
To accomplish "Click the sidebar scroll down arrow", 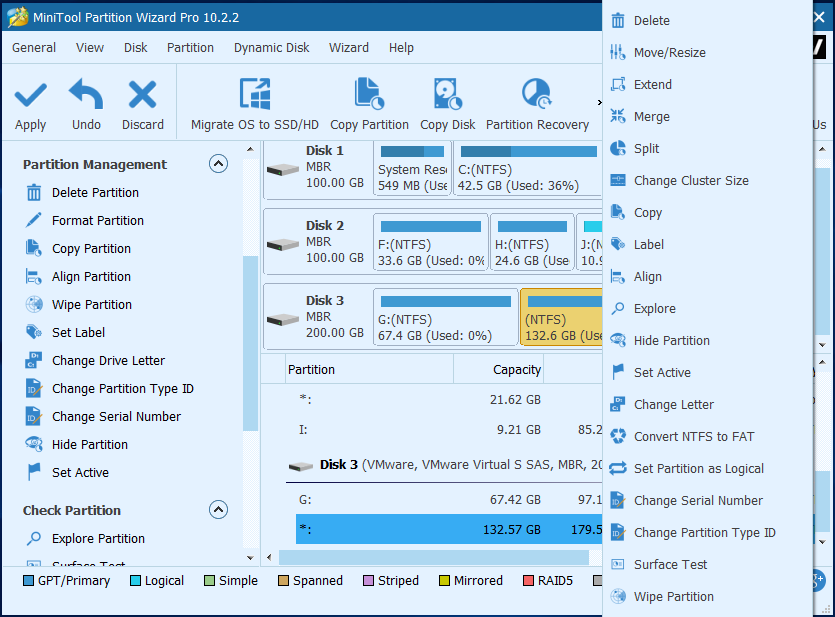I will click(250, 557).
